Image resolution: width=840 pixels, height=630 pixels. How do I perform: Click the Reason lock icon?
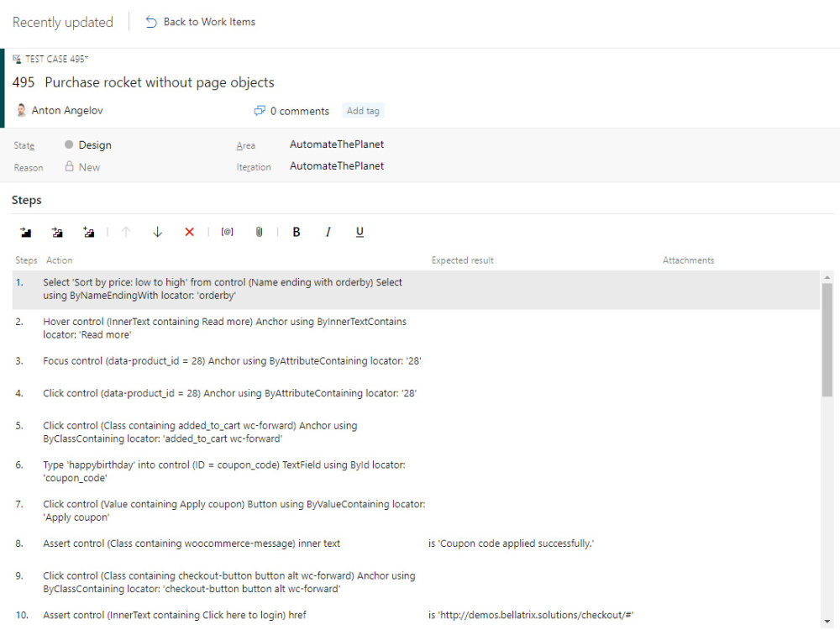69,166
